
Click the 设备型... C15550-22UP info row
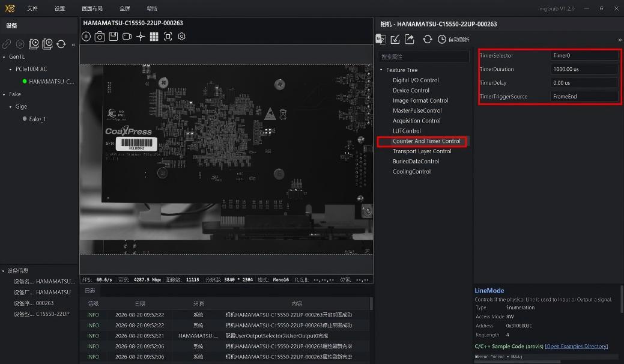(41, 314)
